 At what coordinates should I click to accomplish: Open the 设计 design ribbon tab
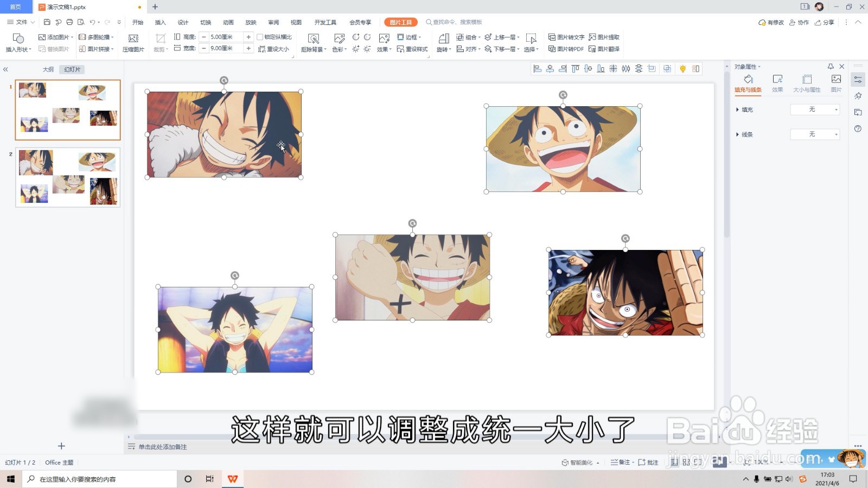[x=183, y=22]
